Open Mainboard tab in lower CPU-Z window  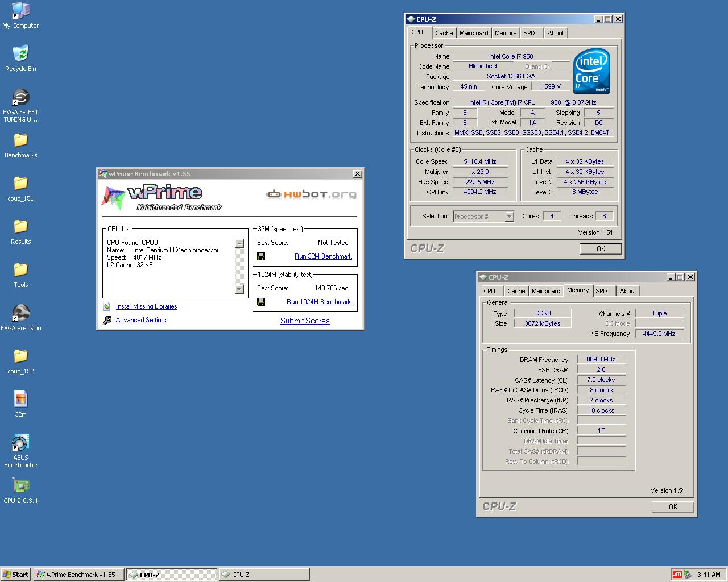tap(546, 291)
